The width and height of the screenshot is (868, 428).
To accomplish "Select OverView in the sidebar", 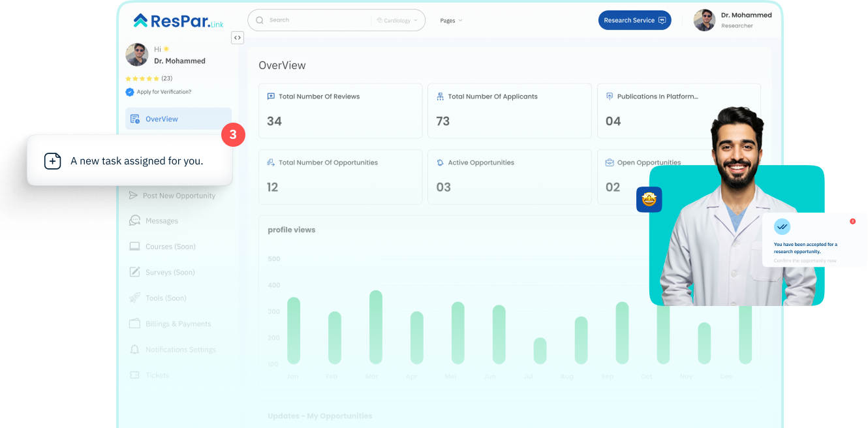I will pyautogui.click(x=161, y=119).
